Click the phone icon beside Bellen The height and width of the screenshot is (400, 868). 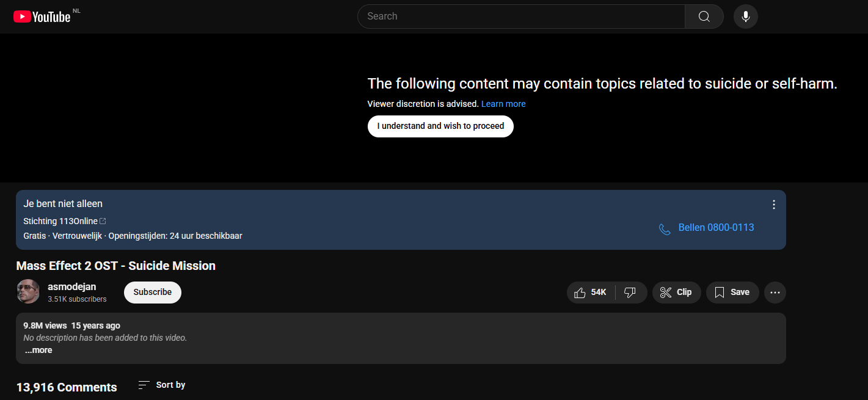tap(665, 229)
